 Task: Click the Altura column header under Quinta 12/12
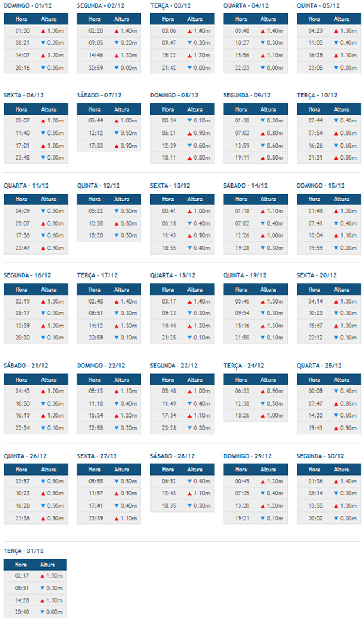tap(122, 199)
